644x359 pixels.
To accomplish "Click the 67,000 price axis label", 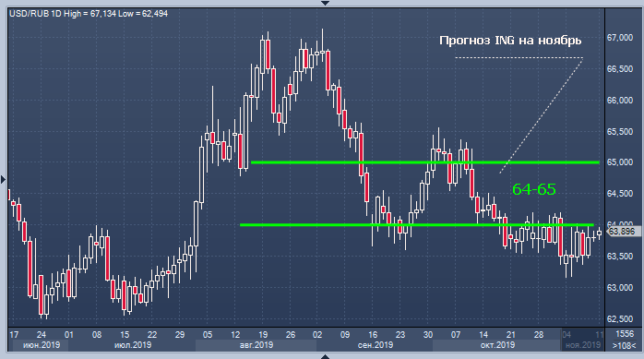I will [x=620, y=38].
